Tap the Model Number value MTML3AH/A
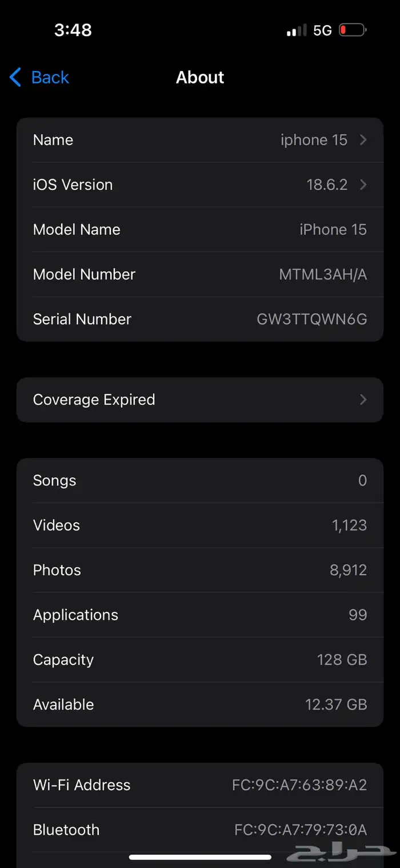Screen dimensions: 400x868 tap(323, 274)
